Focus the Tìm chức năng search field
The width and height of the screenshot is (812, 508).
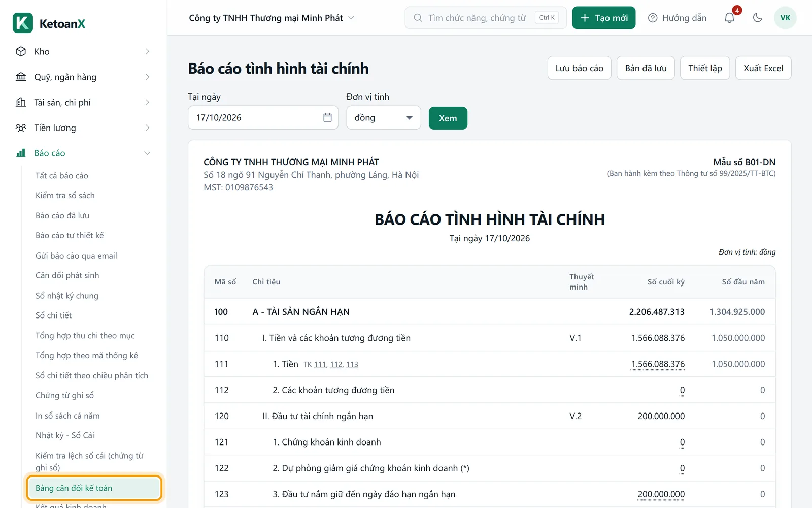[486, 18]
